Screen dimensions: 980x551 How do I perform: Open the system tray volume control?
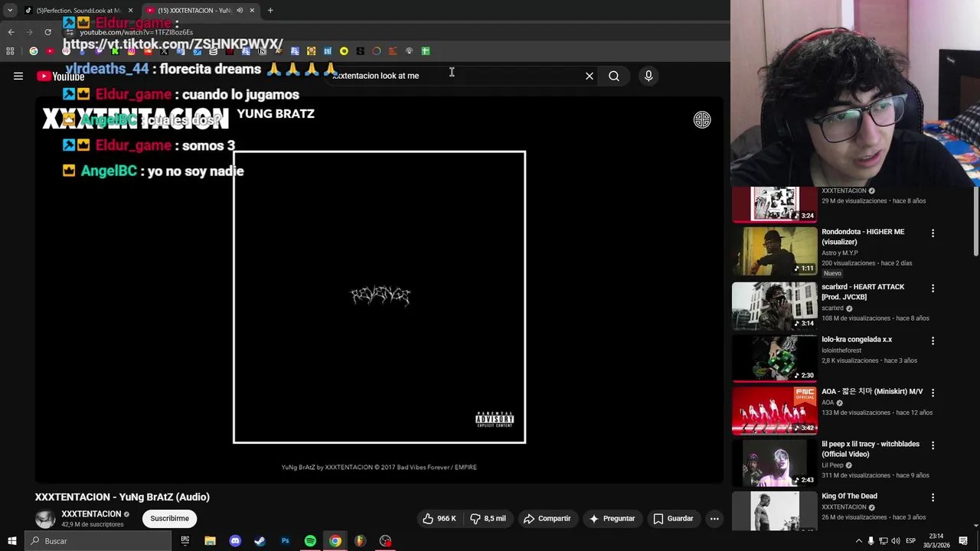tap(895, 541)
